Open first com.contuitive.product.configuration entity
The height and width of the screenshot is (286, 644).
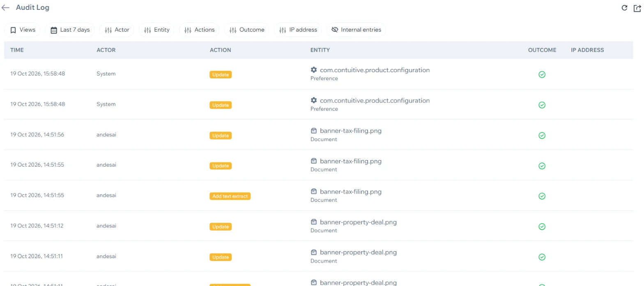pos(375,70)
